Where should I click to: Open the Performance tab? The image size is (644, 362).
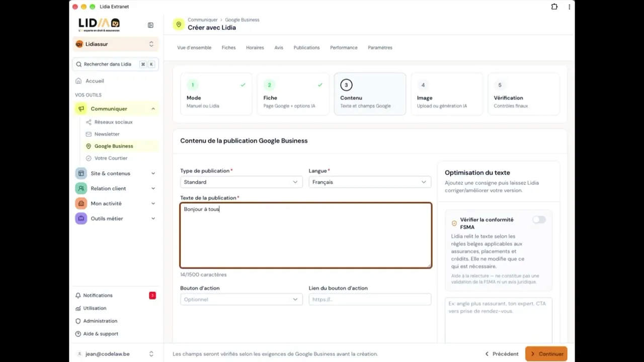tap(344, 48)
